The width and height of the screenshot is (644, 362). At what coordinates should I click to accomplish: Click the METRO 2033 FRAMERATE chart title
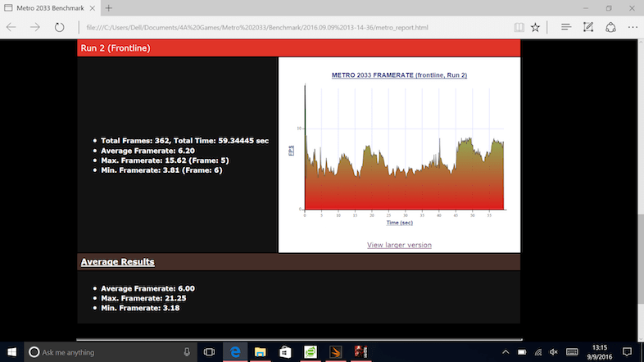coord(399,75)
